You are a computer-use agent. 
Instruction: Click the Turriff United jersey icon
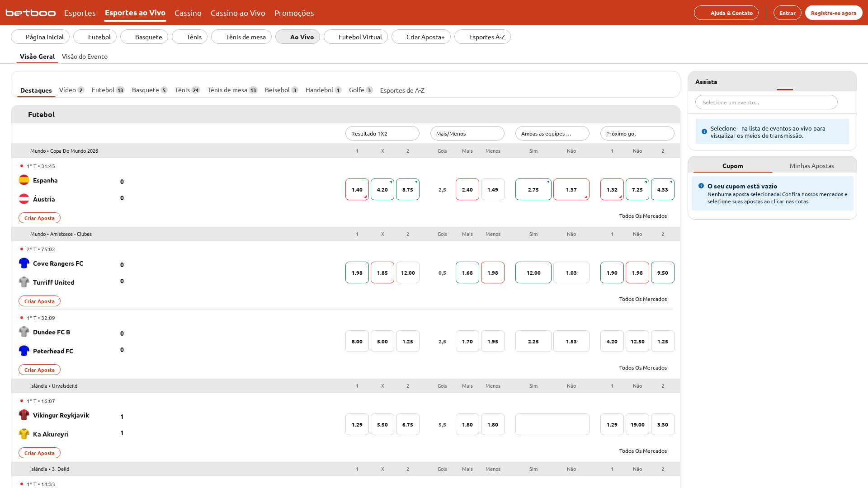click(24, 282)
